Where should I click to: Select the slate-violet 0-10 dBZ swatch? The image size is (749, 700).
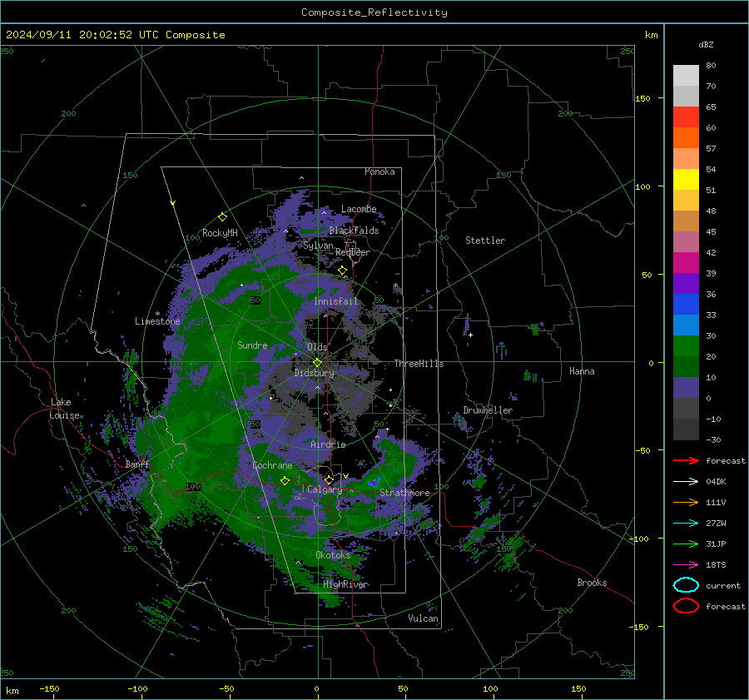(x=686, y=388)
